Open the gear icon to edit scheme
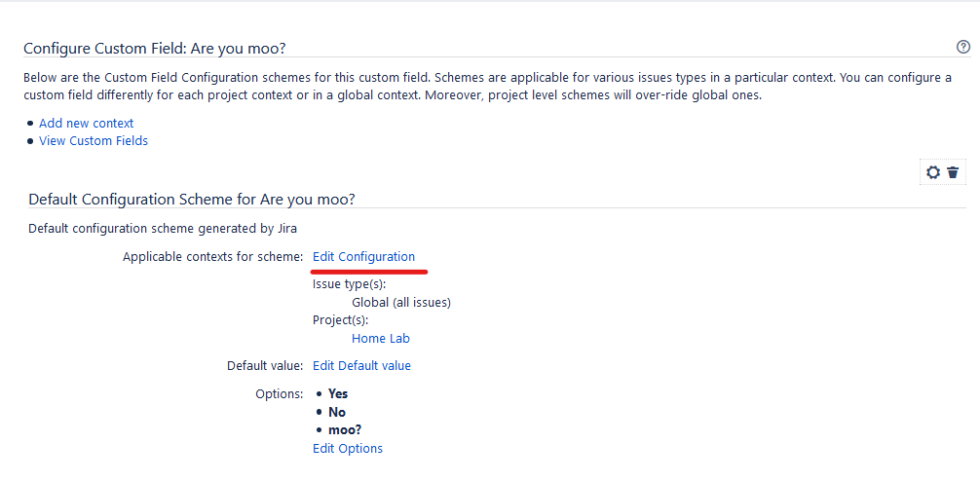 [933, 172]
